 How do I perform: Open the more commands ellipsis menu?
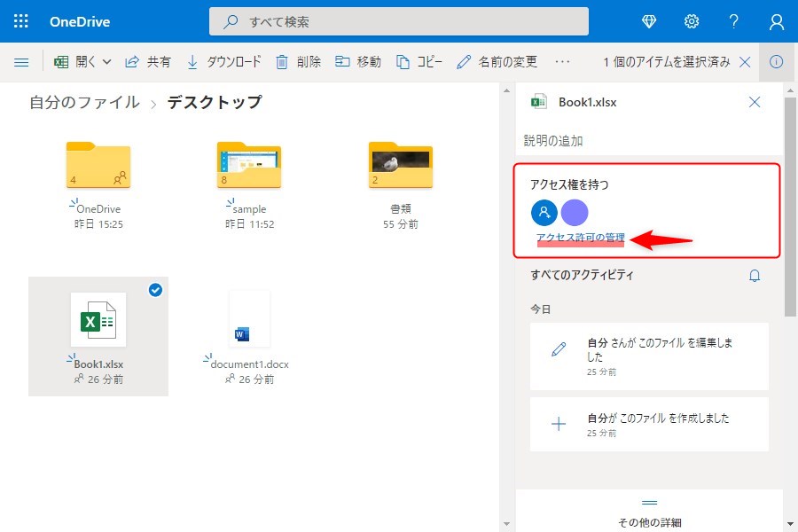[x=562, y=62]
